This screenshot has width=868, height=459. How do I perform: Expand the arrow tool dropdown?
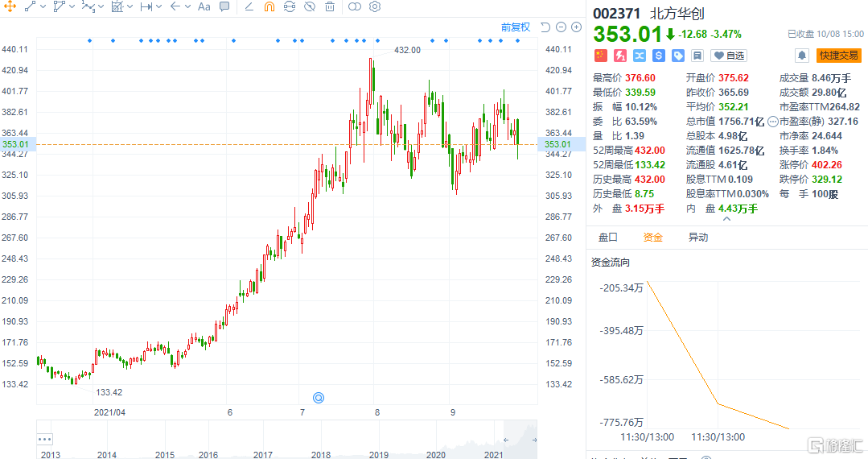[x=187, y=6]
